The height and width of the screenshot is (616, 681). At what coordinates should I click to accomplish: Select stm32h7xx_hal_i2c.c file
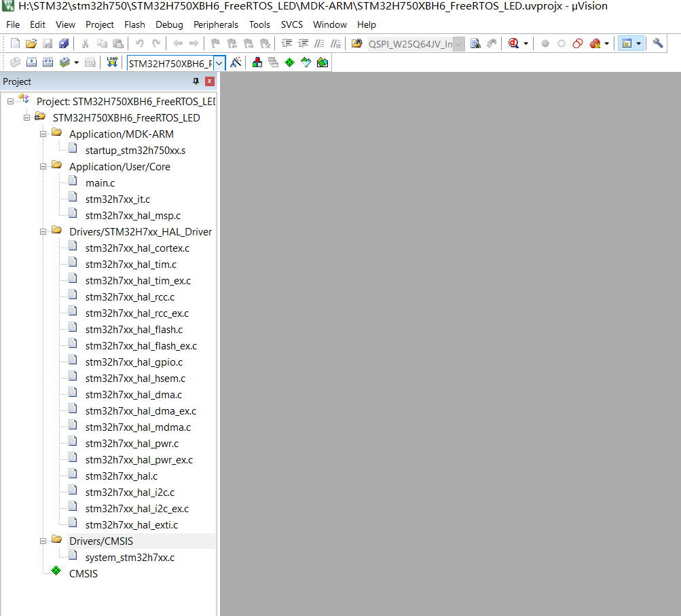[130, 493]
